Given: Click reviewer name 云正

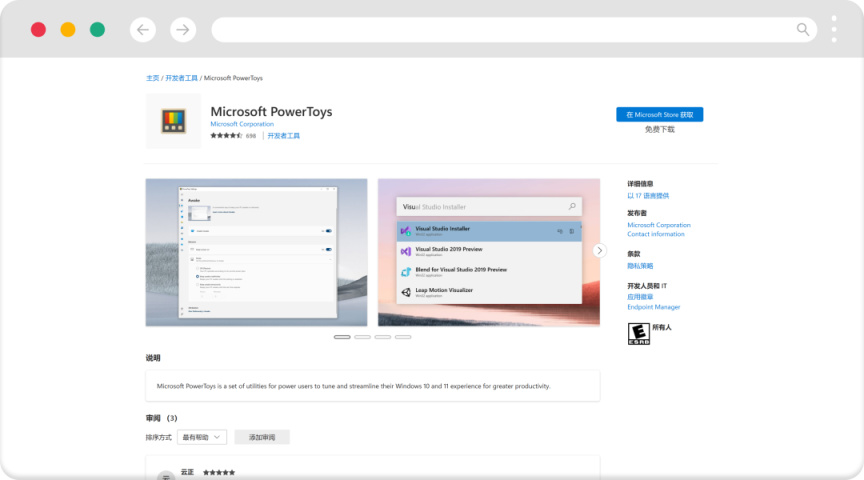Looking at the screenshot, I should [187, 472].
